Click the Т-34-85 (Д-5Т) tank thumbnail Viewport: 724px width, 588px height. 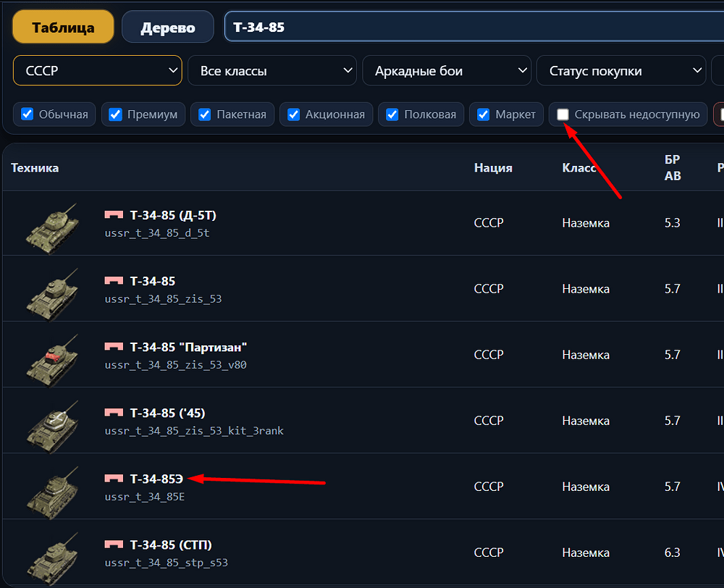pos(52,228)
